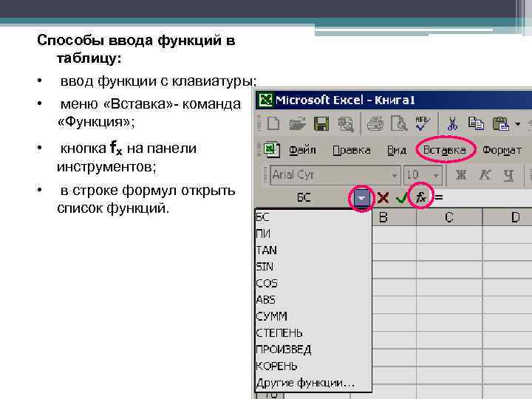The image size is (532, 399).
Task: Open the Вид menu
Action: 397,150
